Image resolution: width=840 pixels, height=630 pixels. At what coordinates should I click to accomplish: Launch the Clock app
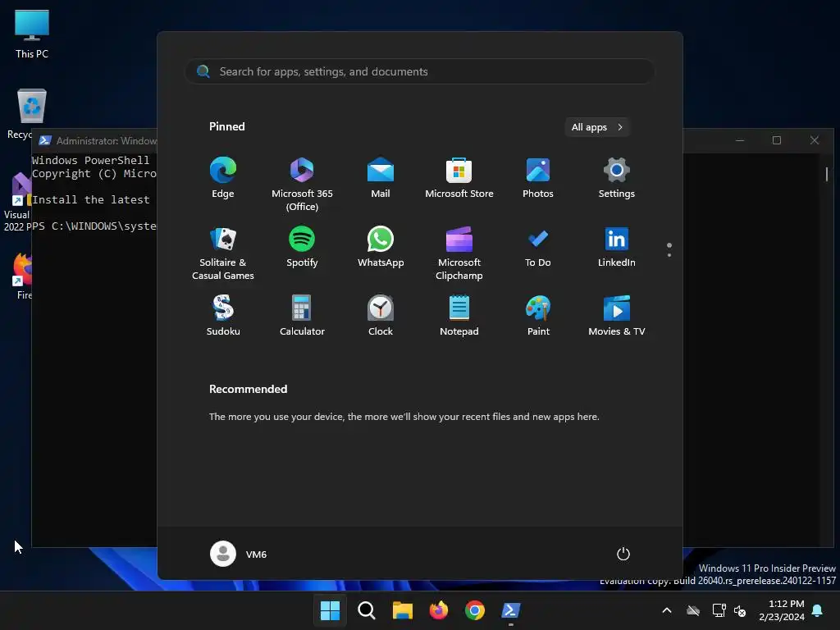[x=381, y=316]
